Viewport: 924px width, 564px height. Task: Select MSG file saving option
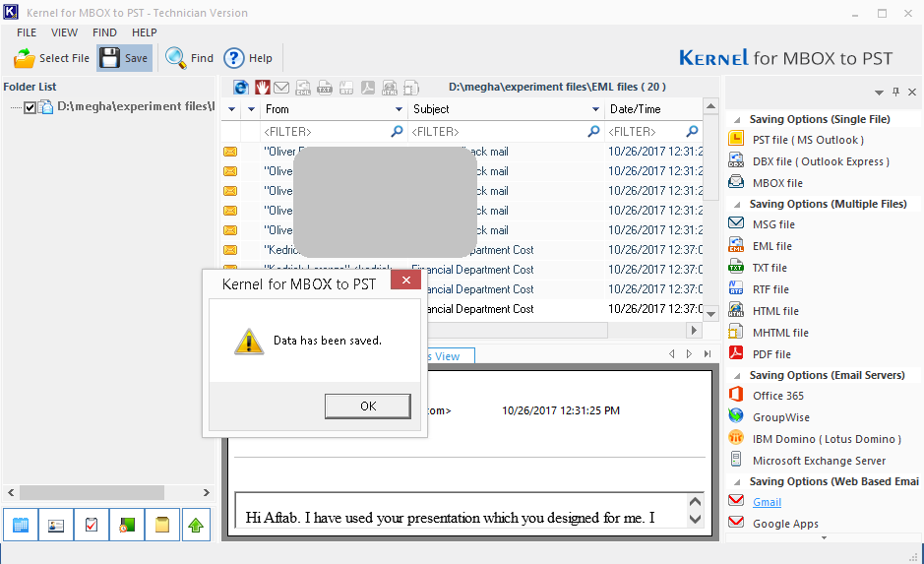[773, 224]
